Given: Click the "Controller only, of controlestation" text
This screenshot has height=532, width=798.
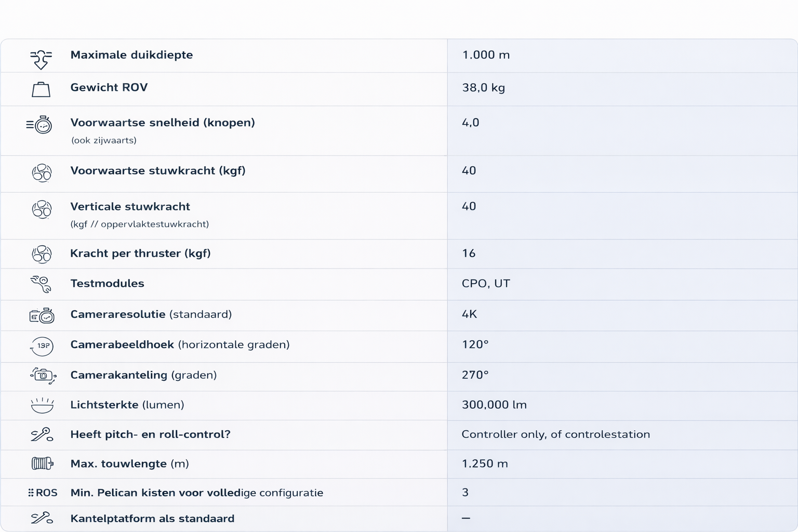Looking at the screenshot, I should coord(555,434).
